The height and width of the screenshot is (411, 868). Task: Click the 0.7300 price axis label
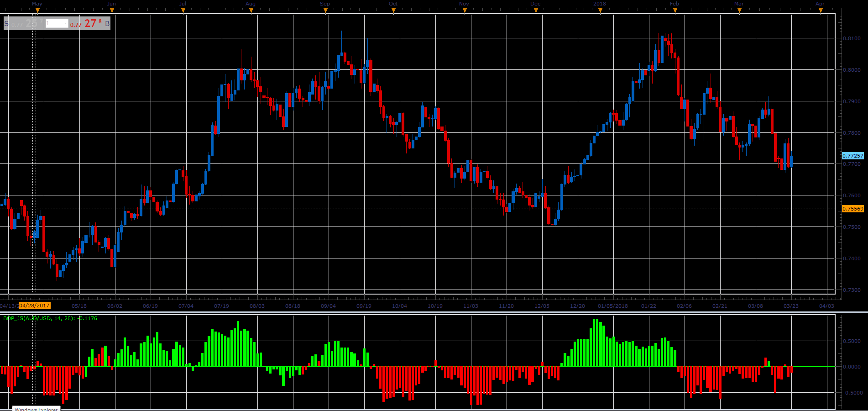852,290
